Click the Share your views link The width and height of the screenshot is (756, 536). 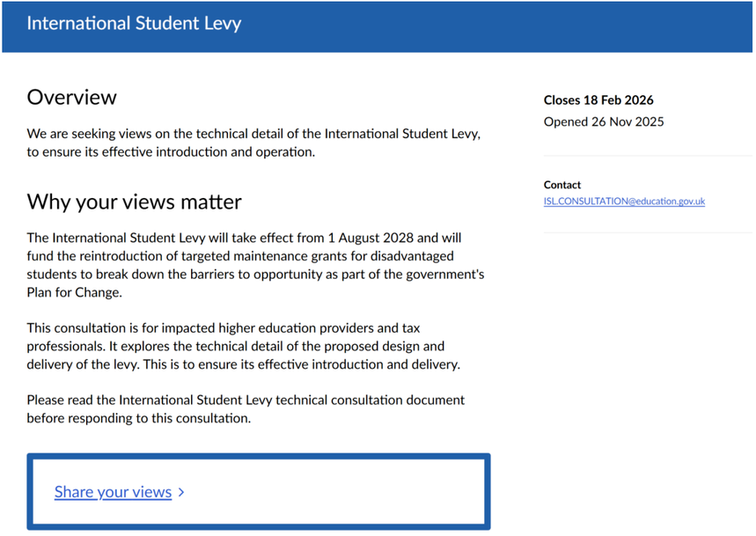(113, 492)
